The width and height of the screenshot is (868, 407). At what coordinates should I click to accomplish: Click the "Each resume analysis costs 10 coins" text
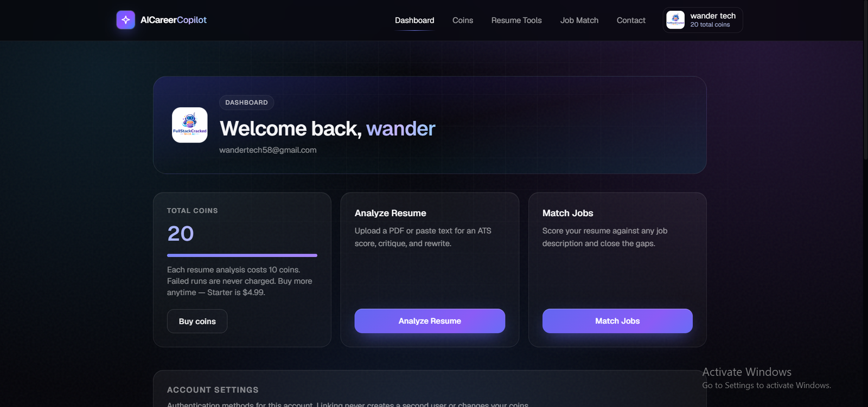[240, 281]
